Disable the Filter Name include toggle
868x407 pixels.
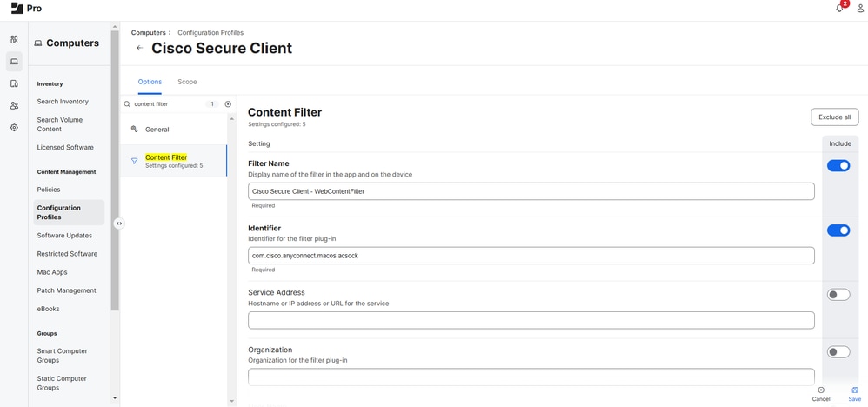(838, 165)
